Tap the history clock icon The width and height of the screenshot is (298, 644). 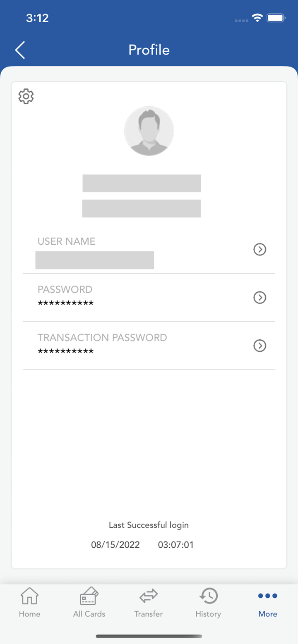tap(208, 596)
